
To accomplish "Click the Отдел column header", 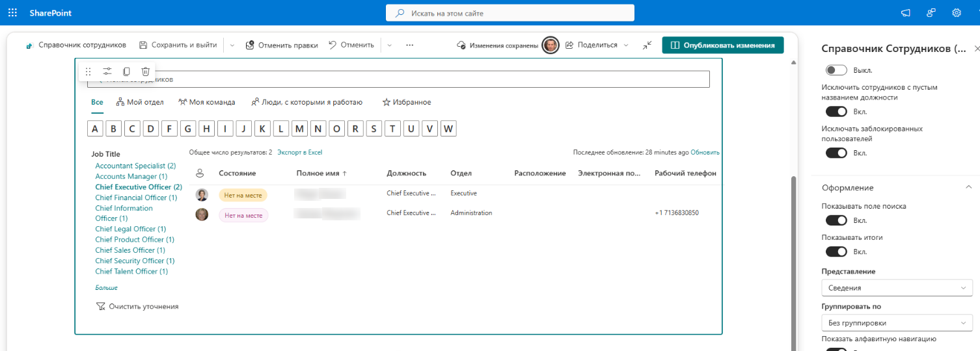I will click(461, 173).
